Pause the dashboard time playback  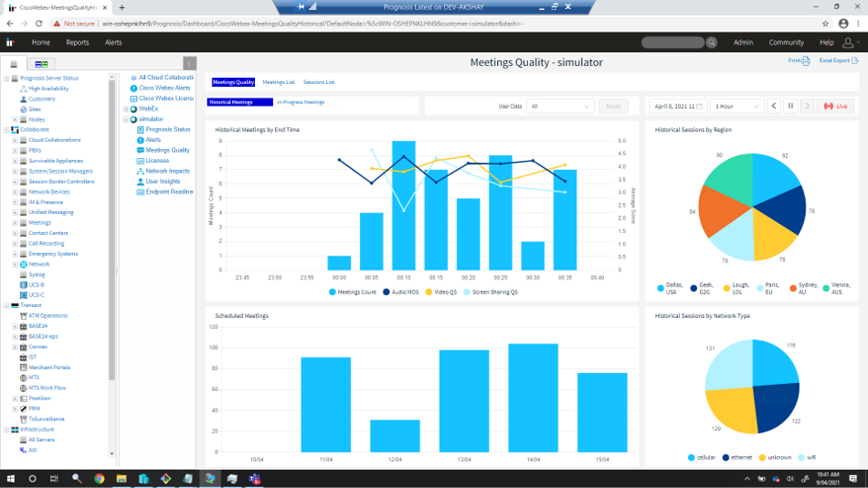pos(791,106)
